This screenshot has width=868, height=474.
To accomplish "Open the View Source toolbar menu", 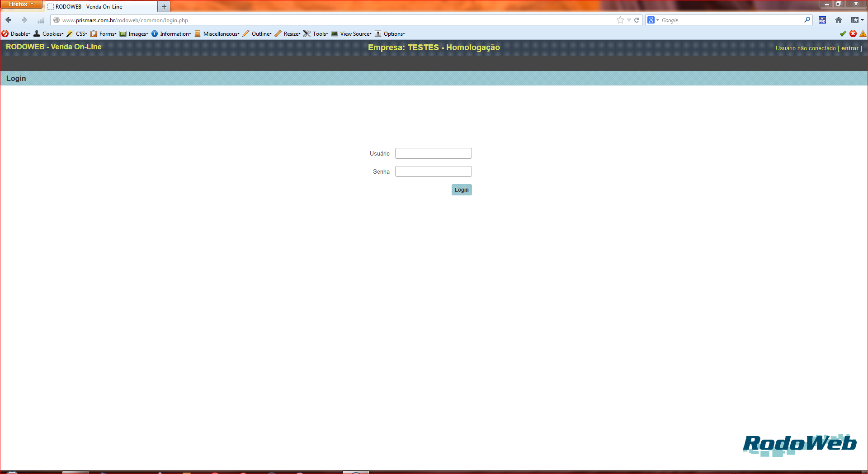I will tap(351, 33).
